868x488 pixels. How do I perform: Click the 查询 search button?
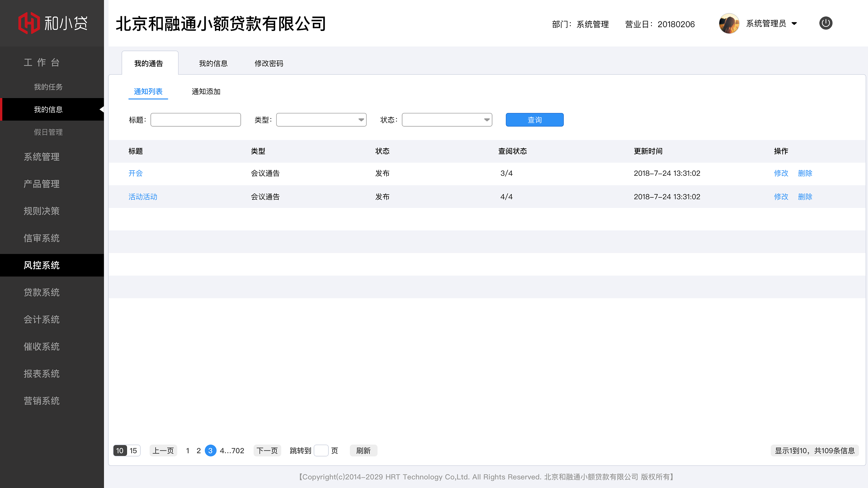[534, 120]
